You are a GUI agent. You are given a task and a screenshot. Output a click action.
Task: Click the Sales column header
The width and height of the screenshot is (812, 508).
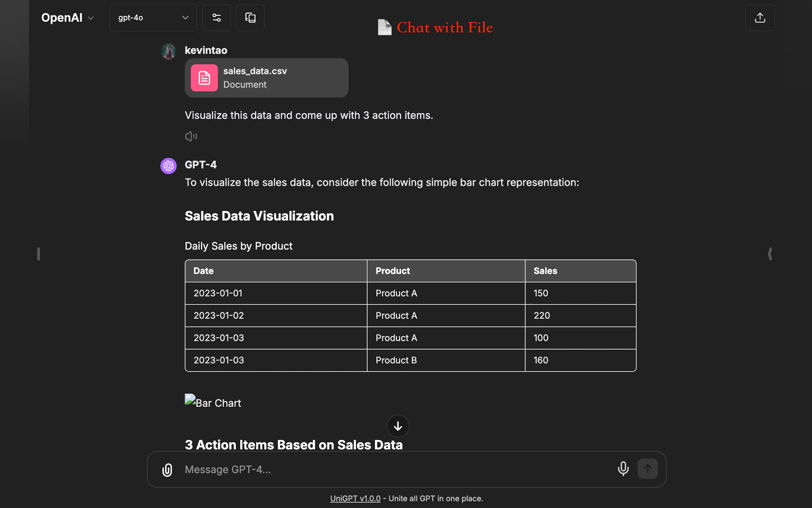coord(545,271)
